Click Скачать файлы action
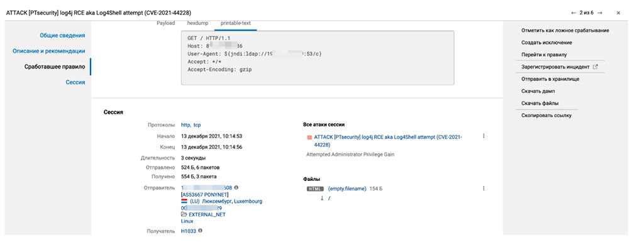This screenshot has height=245, width=644. (x=540, y=103)
